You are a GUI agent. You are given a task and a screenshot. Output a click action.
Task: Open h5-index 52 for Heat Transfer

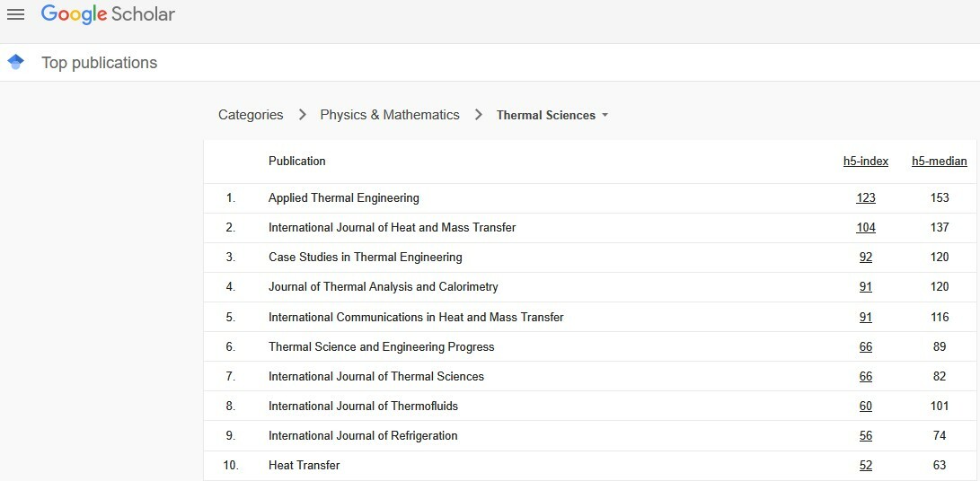click(865, 465)
